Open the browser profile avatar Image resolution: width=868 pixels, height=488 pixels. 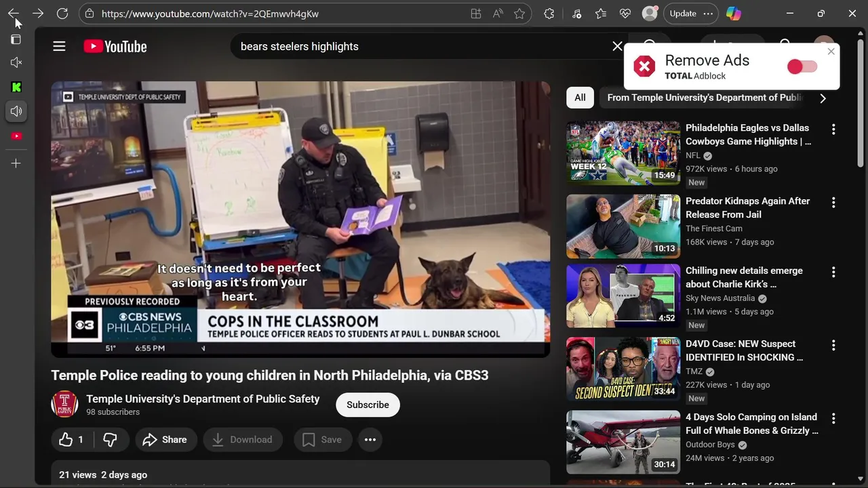[650, 14]
